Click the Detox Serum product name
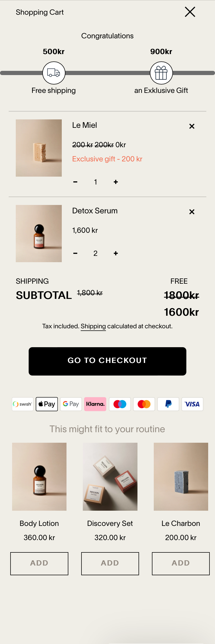215x644 pixels. coord(95,211)
